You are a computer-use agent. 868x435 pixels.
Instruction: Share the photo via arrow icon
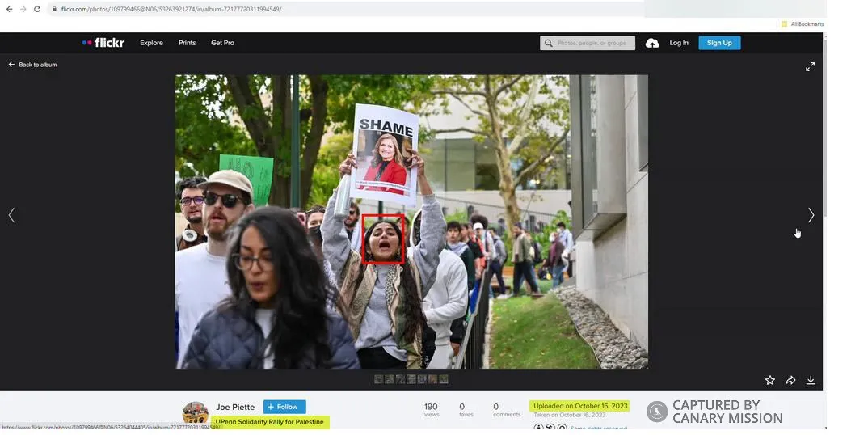click(x=790, y=380)
